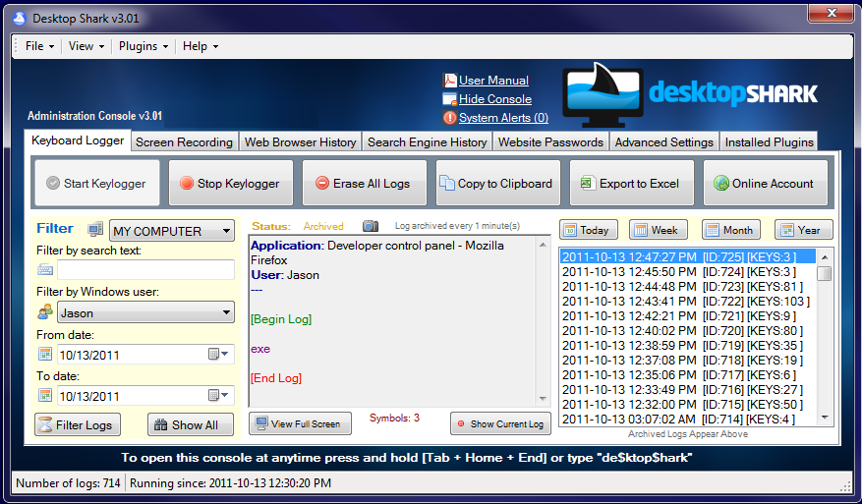
Task: Select log entry ID:722 with 103 keys
Action: [687, 302]
